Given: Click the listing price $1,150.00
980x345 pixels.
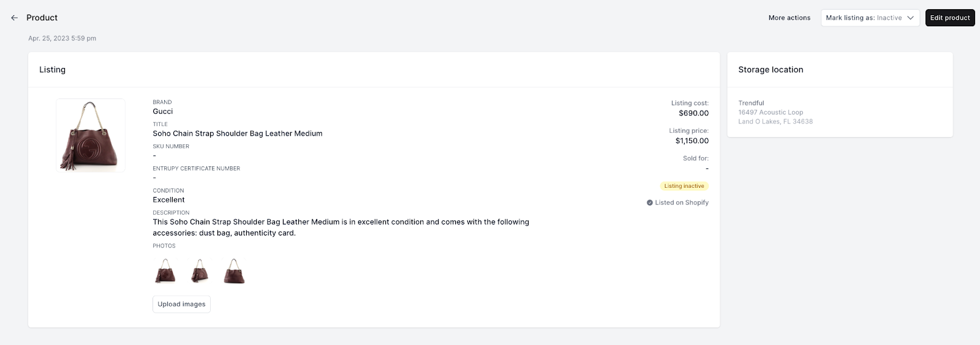Looking at the screenshot, I should [x=692, y=141].
